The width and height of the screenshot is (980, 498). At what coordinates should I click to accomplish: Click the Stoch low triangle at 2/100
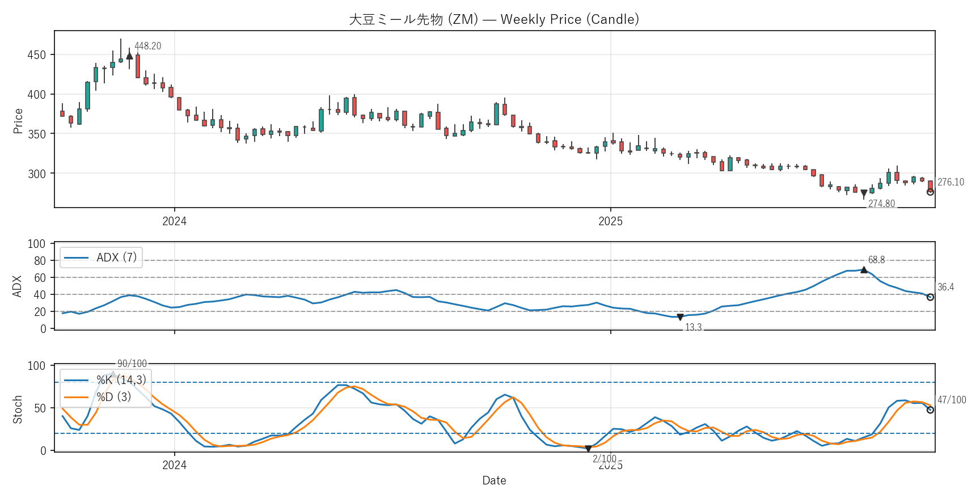[588, 449]
